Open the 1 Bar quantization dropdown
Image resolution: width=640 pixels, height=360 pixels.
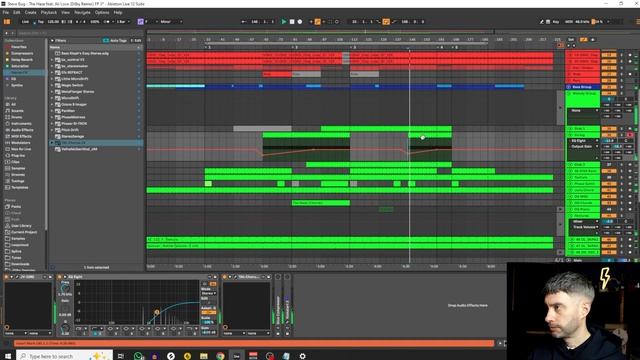(123, 22)
